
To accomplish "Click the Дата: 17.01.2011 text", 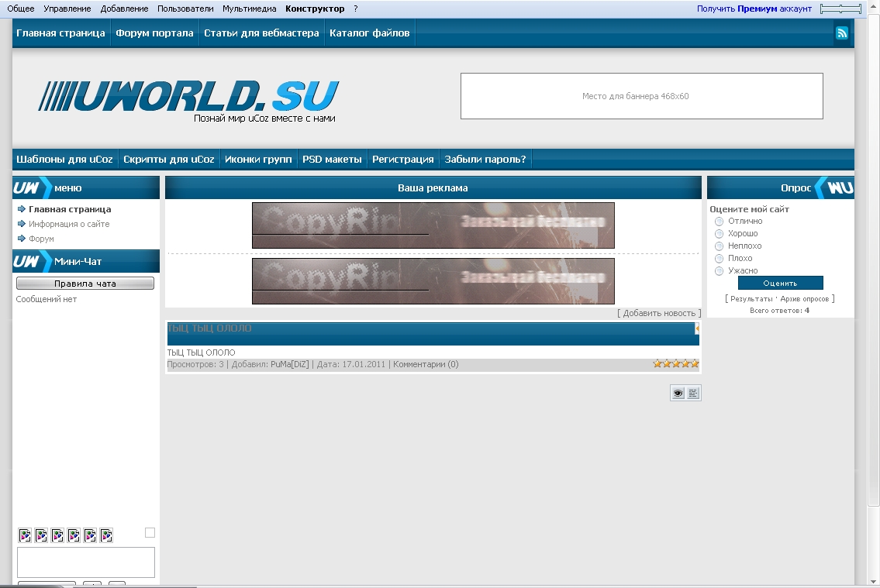I will coord(350,364).
